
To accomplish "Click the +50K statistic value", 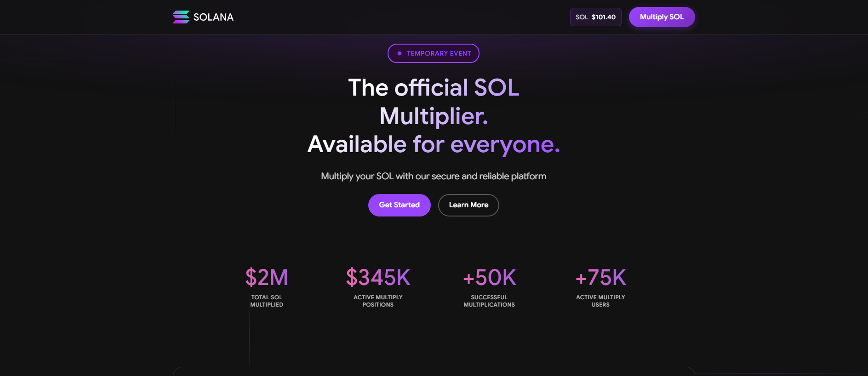I will (x=489, y=277).
